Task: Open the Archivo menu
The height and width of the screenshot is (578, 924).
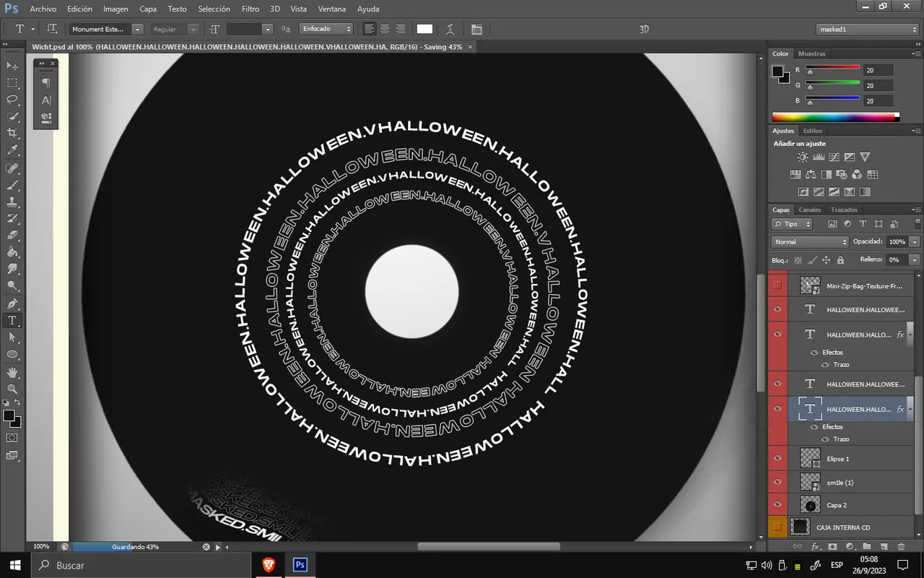Action: pyautogui.click(x=43, y=9)
